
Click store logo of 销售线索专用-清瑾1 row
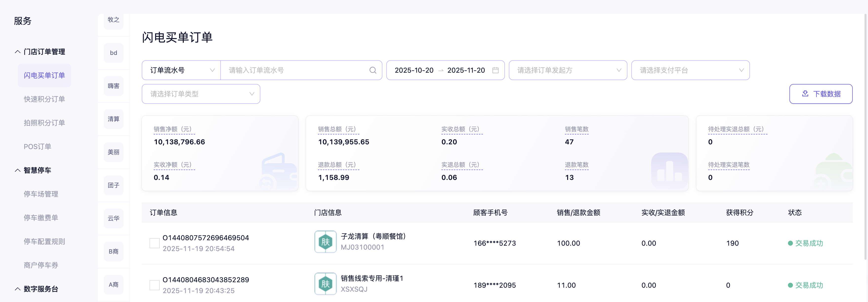[x=325, y=283]
